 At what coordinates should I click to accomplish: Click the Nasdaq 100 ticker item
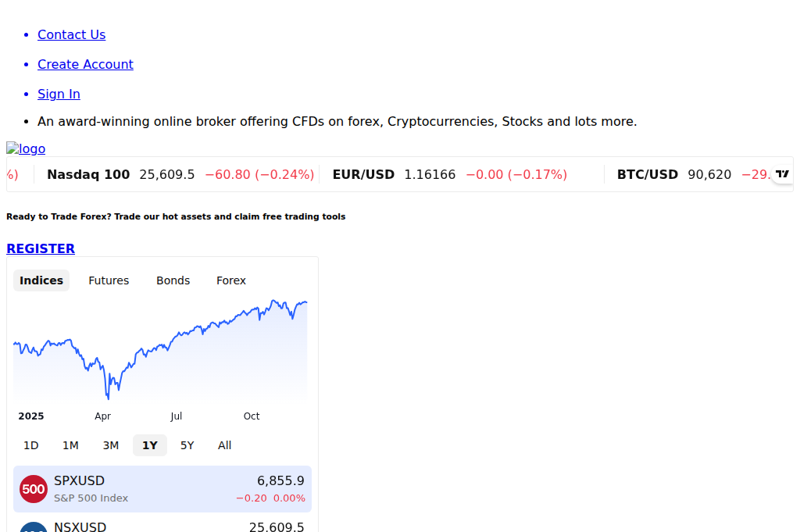180,174
